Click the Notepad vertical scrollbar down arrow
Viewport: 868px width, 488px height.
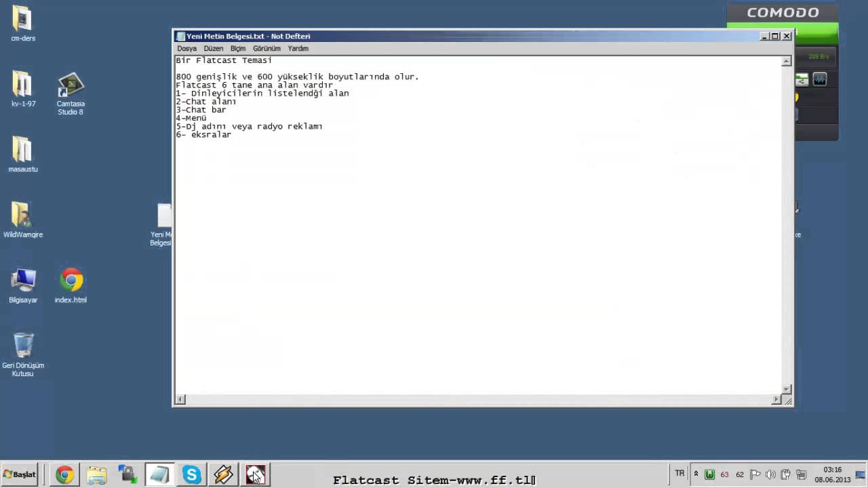pos(786,389)
